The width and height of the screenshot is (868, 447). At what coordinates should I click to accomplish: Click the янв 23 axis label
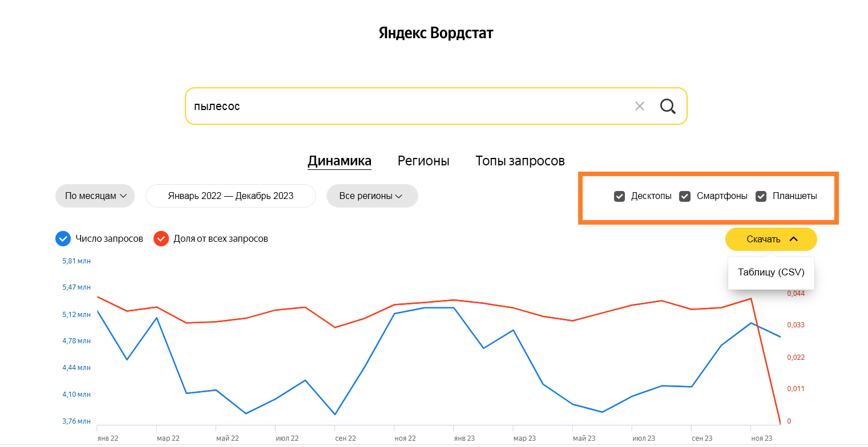tap(463, 438)
